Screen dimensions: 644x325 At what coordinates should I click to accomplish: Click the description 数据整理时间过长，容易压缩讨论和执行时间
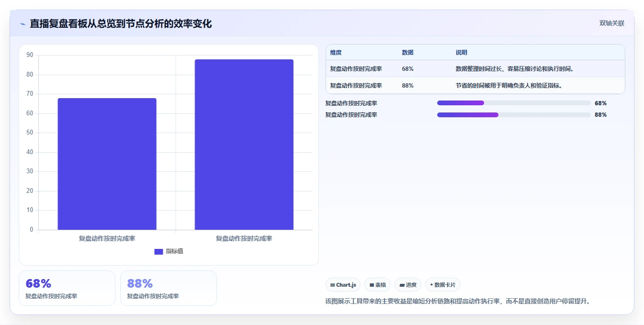(515, 69)
